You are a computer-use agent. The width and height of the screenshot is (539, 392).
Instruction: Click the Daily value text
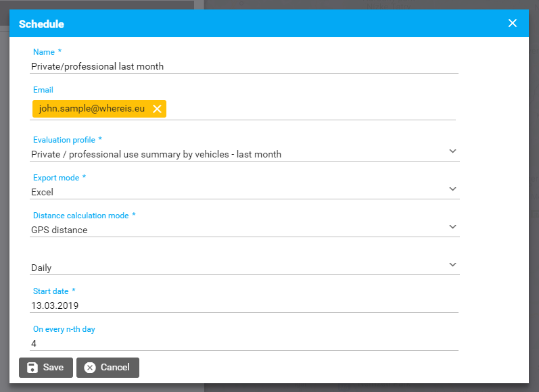pyautogui.click(x=41, y=268)
